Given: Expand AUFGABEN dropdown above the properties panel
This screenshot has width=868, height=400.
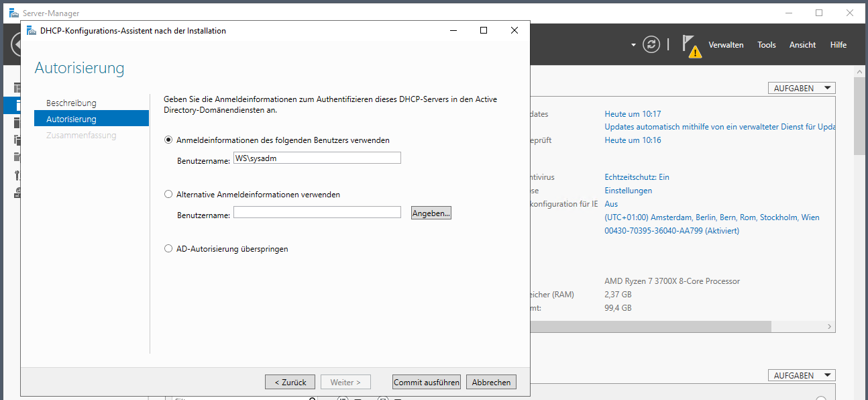Looking at the screenshot, I should click(802, 88).
